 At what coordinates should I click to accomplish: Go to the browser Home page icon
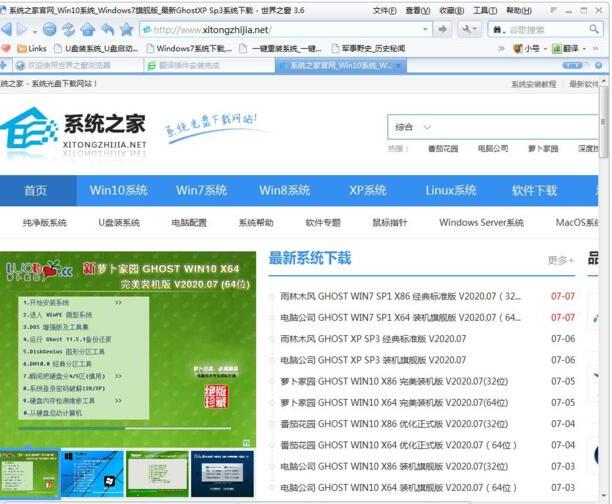[x=88, y=29]
